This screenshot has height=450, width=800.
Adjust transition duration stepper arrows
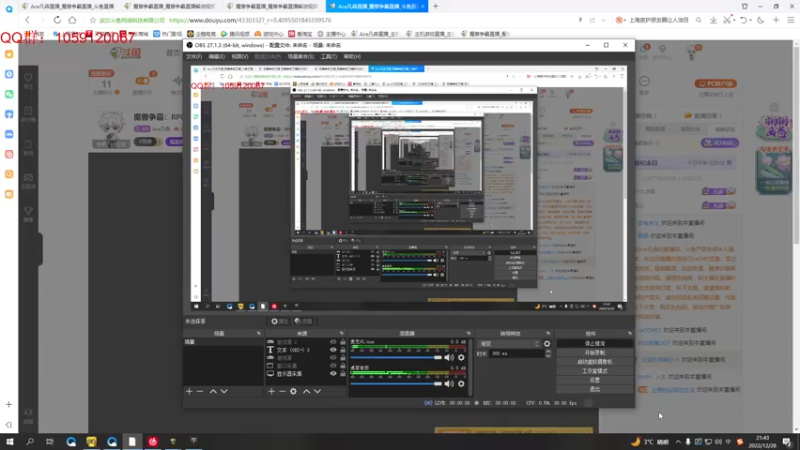pyautogui.click(x=548, y=353)
